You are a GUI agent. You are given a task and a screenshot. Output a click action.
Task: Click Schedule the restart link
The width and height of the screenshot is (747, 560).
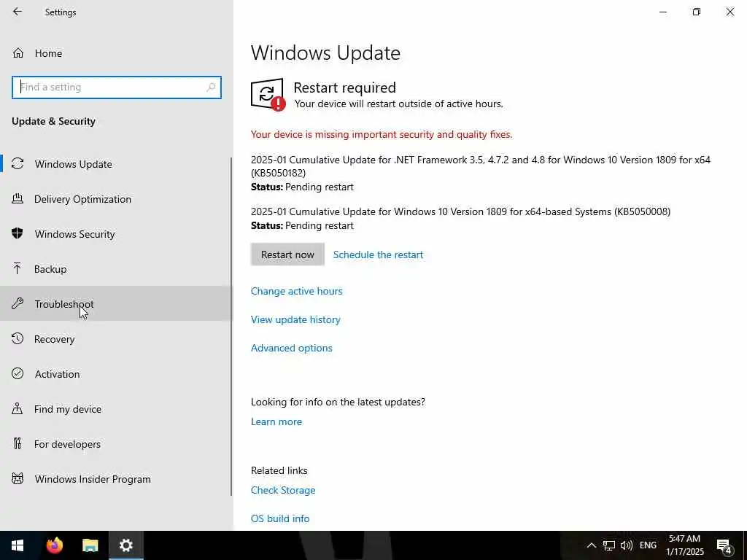tap(378, 254)
